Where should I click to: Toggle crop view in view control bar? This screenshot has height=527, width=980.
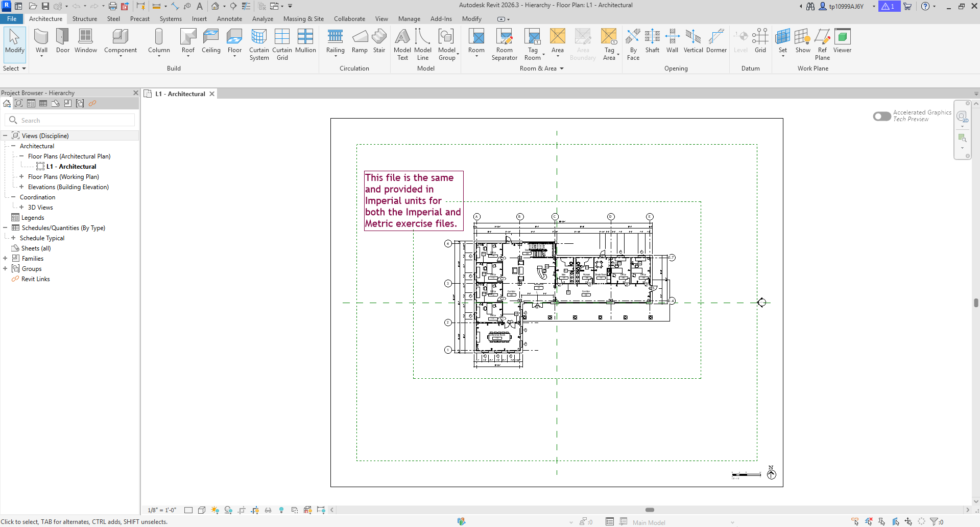242,510
